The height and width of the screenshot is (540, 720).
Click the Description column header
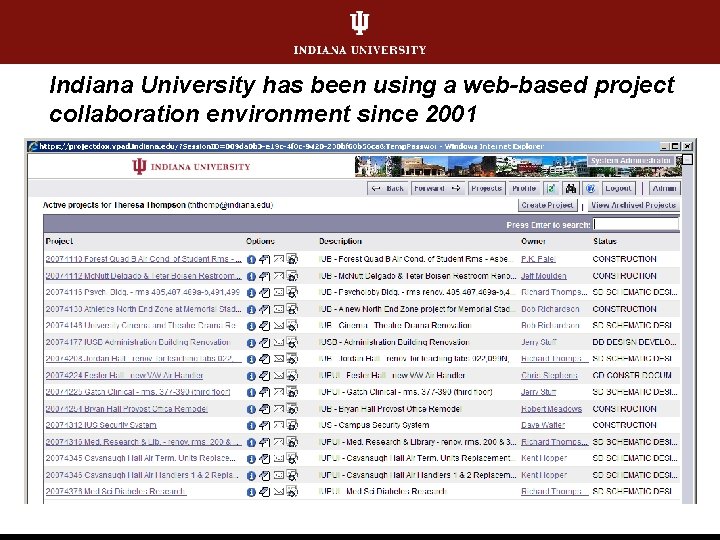(x=340, y=241)
